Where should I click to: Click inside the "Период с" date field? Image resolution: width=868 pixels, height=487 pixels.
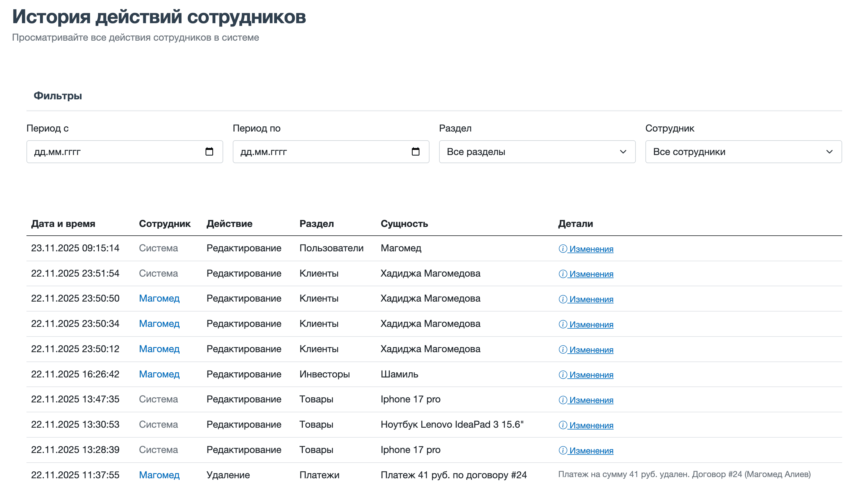tap(101, 151)
